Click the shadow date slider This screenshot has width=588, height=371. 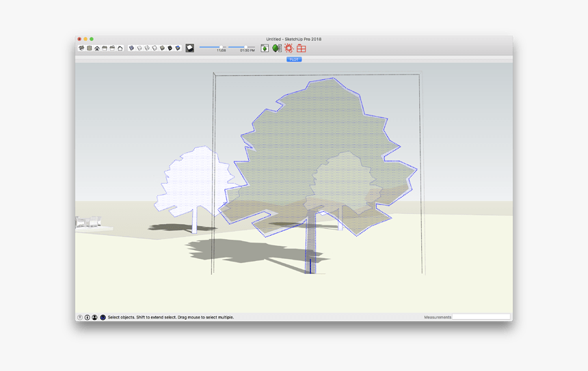[x=220, y=47]
